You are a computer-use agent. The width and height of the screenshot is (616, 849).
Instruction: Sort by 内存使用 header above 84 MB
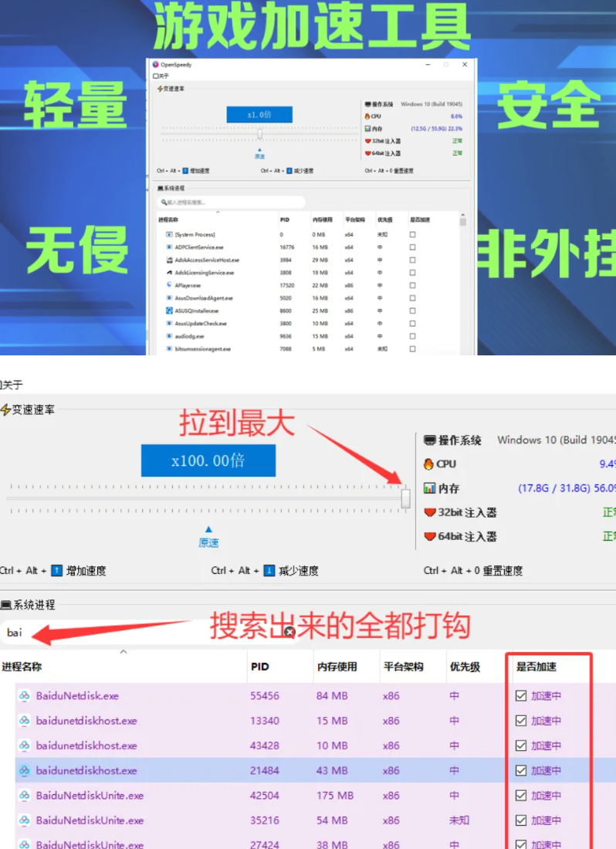(337, 667)
